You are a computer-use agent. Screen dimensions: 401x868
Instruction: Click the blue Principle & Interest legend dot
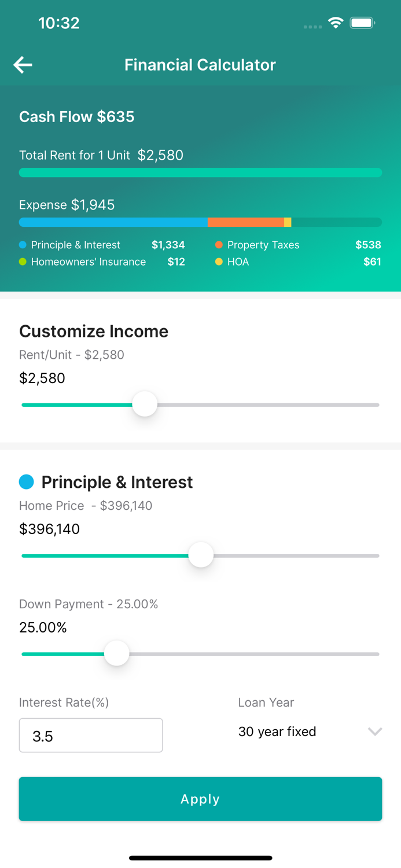[x=23, y=245]
